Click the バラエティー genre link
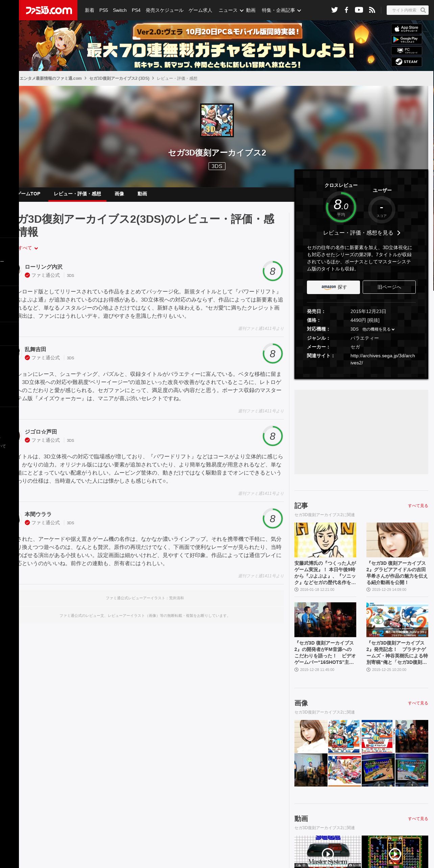Viewport: 434px width, 868px height. pyautogui.click(x=364, y=338)
